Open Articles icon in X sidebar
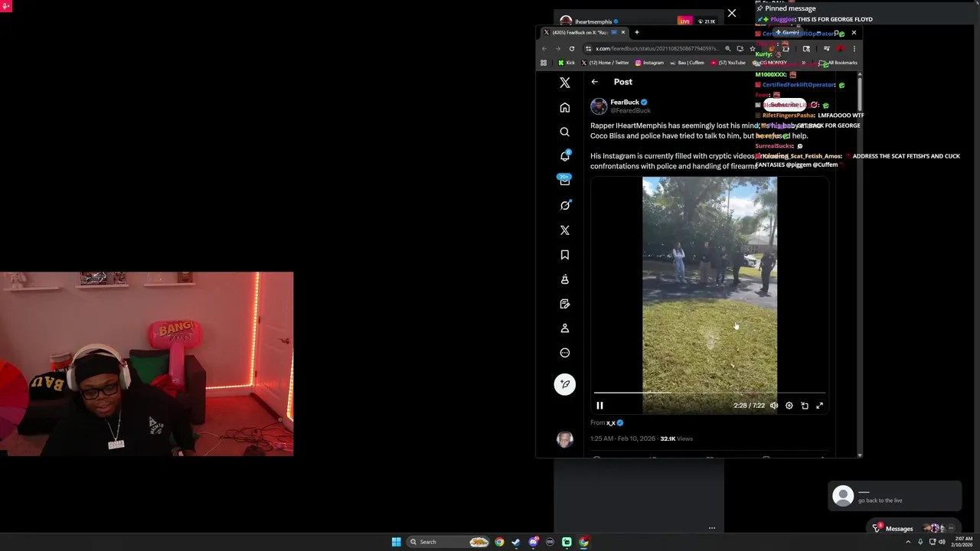 (565, 304)
